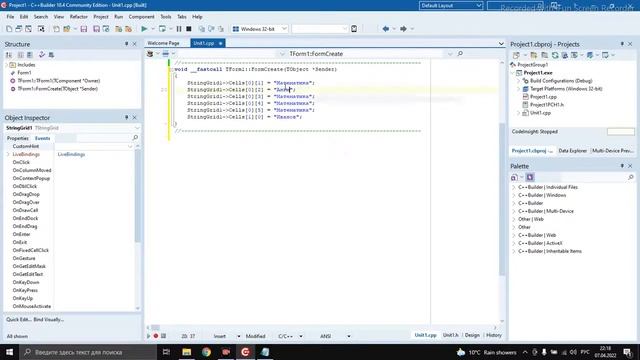
Task: Select TForm1::FormCreate(TObject *Sender) in Structure
Action: click(58, 89)
